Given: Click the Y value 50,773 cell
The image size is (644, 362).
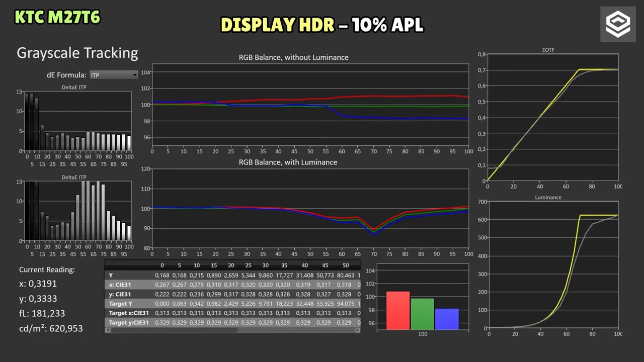Looking at the screenshot, I should point(325,275).
